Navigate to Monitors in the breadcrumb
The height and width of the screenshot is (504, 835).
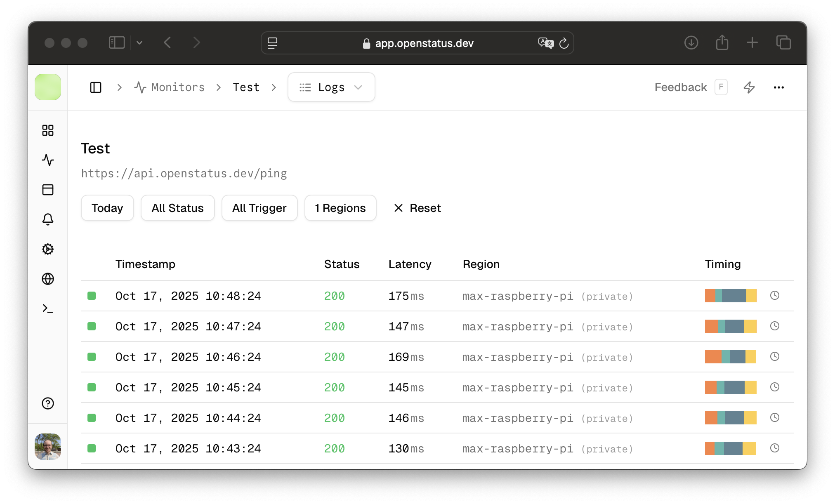(x=177, y=87)
